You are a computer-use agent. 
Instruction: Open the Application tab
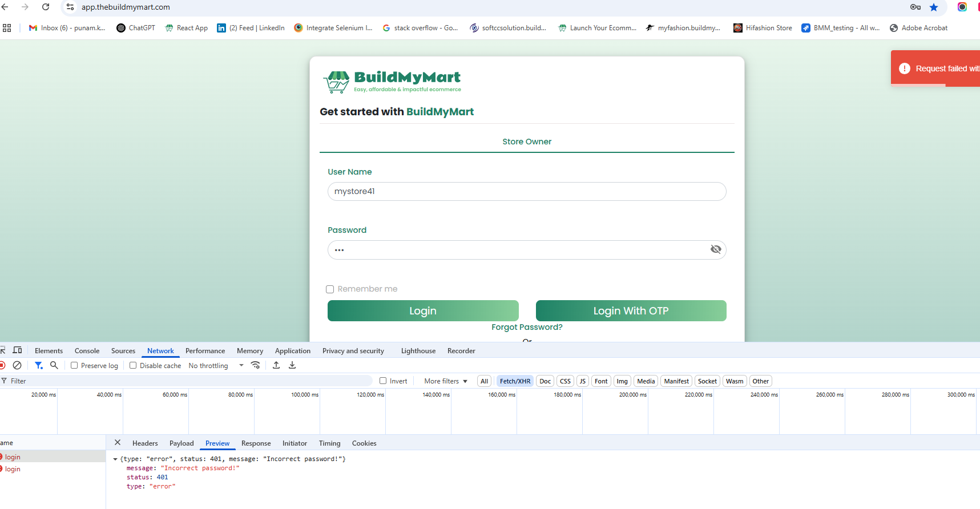click(293, 351)
